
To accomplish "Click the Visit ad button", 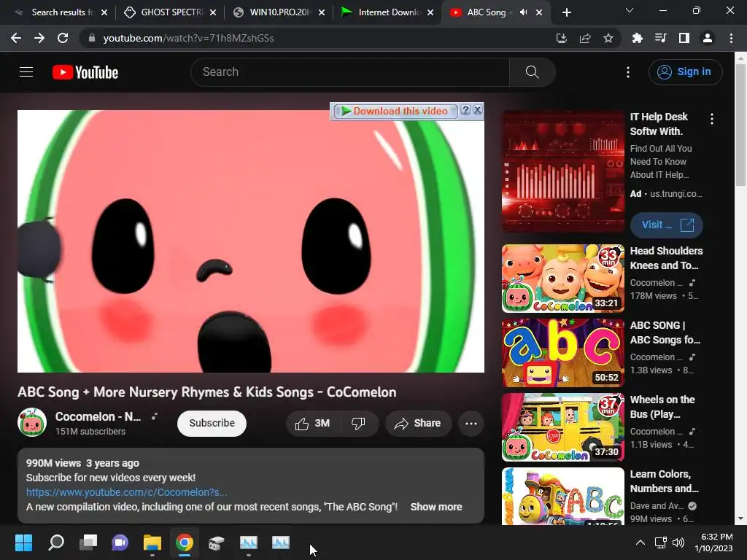I will pyautogui.click(x=667, y=225).
